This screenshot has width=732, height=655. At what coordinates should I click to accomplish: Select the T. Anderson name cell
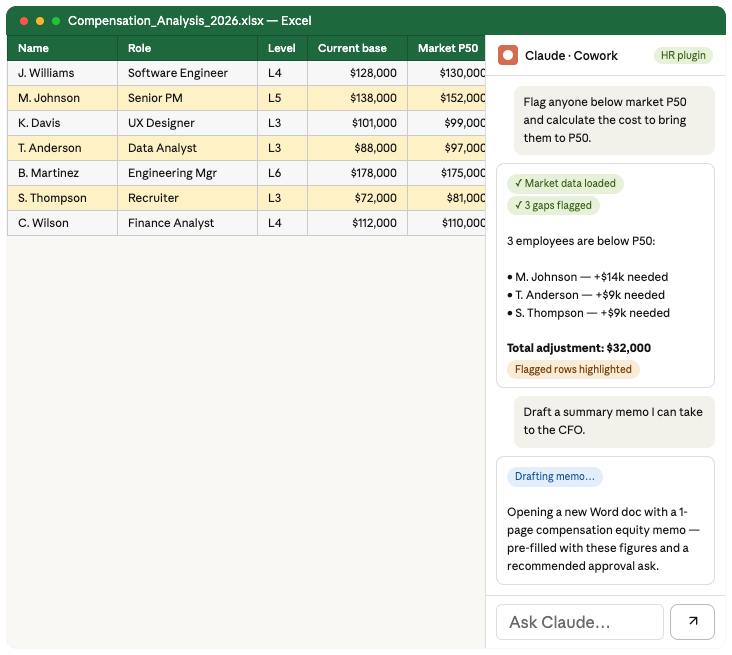[62, 148]
